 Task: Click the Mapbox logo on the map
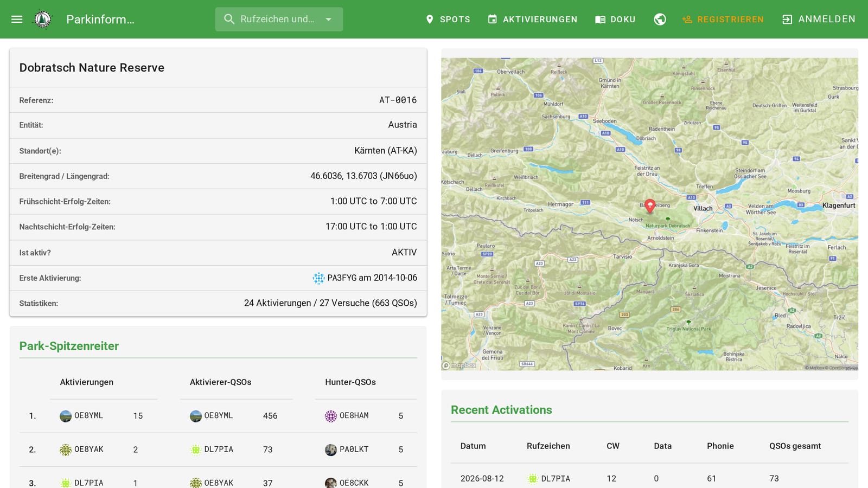459,365
